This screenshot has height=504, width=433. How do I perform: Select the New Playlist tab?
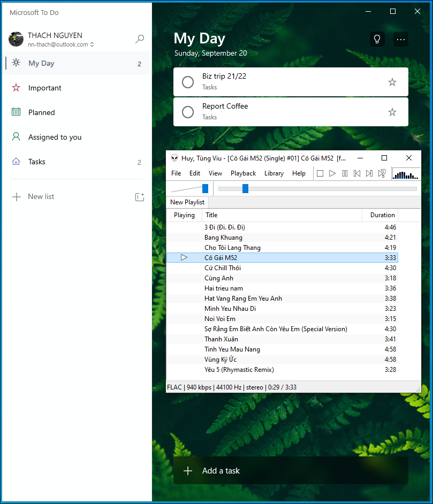(187, 202)
